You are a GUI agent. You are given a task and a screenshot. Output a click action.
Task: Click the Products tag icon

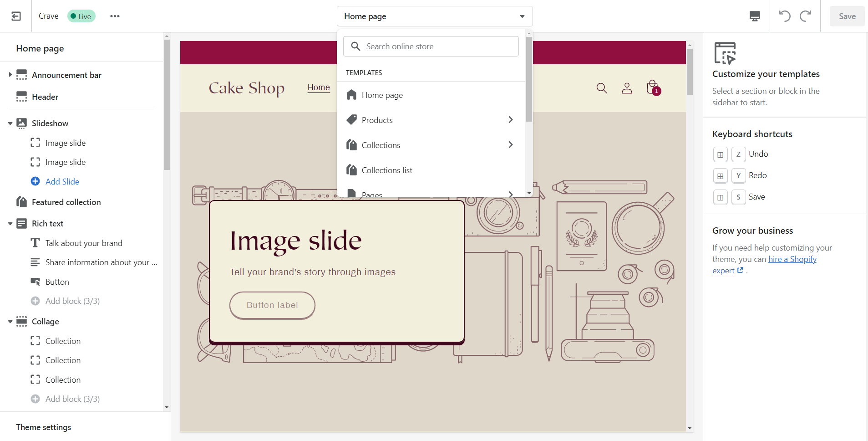click(351, 120)
